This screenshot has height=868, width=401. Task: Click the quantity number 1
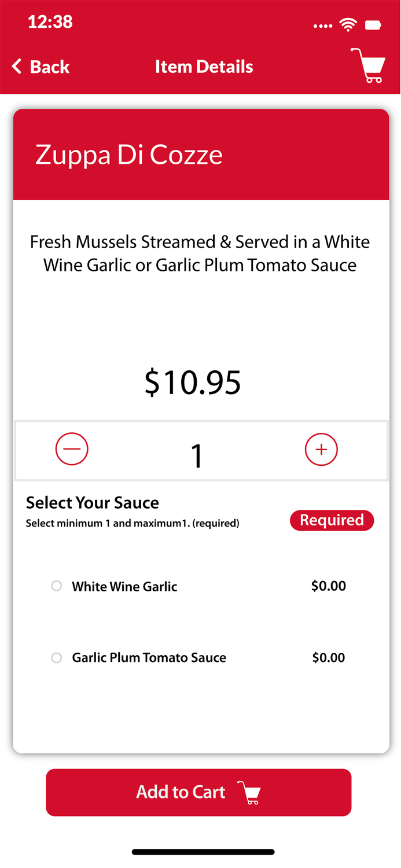click(x=197, y=455)
